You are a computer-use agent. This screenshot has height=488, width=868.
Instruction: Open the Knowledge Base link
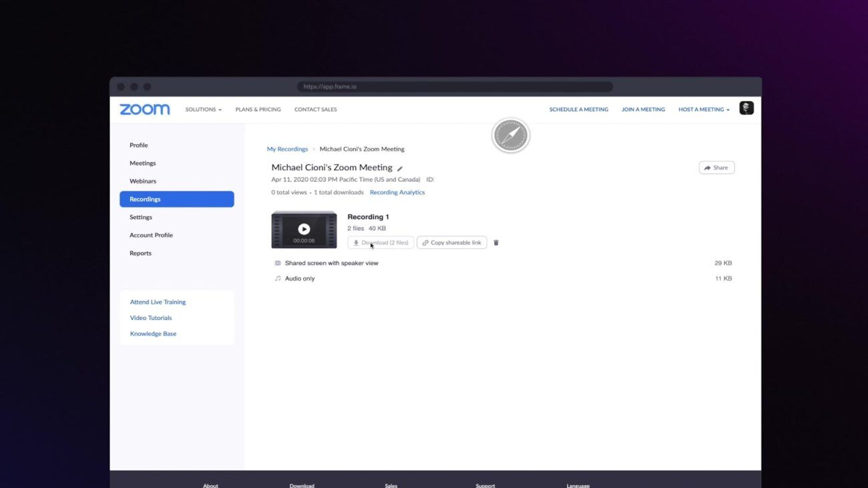point(153,333)
